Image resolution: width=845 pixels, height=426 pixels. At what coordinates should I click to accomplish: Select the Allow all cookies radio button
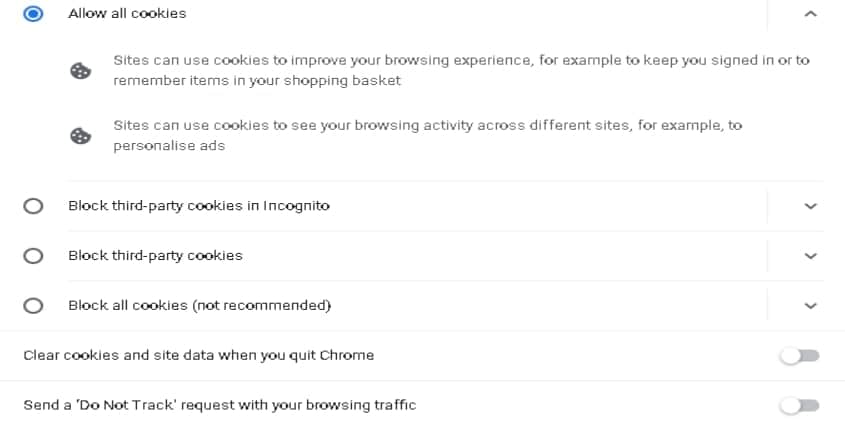33,13
